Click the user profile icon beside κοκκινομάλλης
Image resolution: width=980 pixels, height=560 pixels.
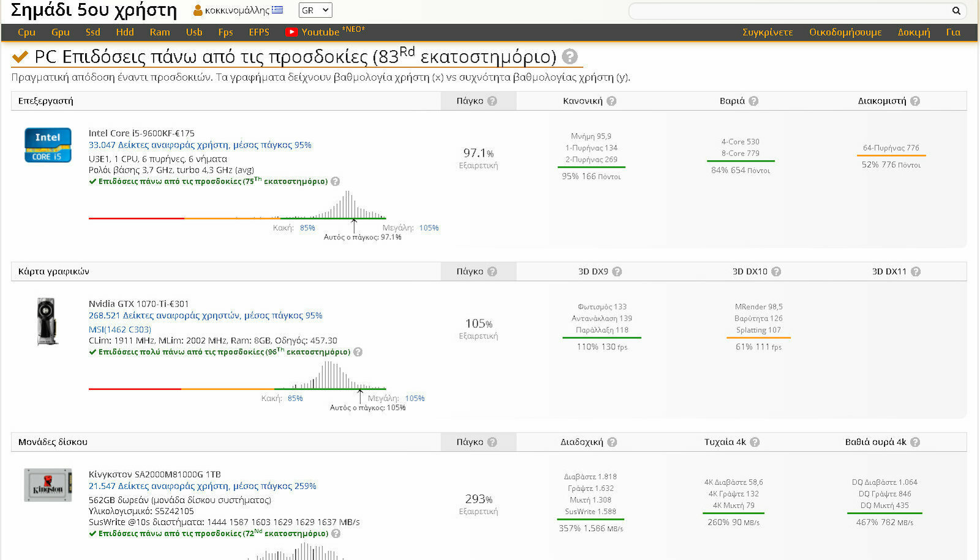pos(198,10)
